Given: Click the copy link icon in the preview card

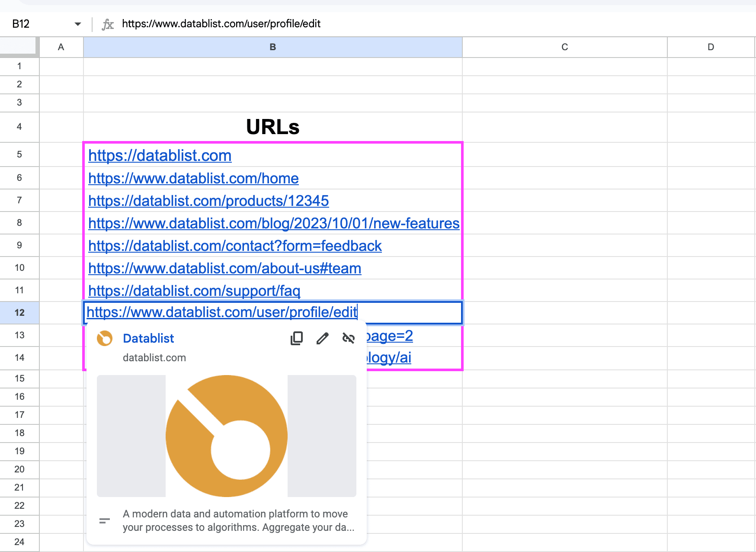Looking at the screenshot, I should click(296, 339).
